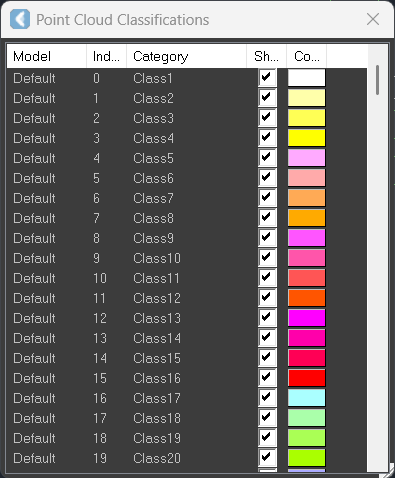The height and width of the screenshot is (478, 395).
Task: Toggle the Show checkbox for Class18
Action: pyautogui.click(x=267, y=418)
